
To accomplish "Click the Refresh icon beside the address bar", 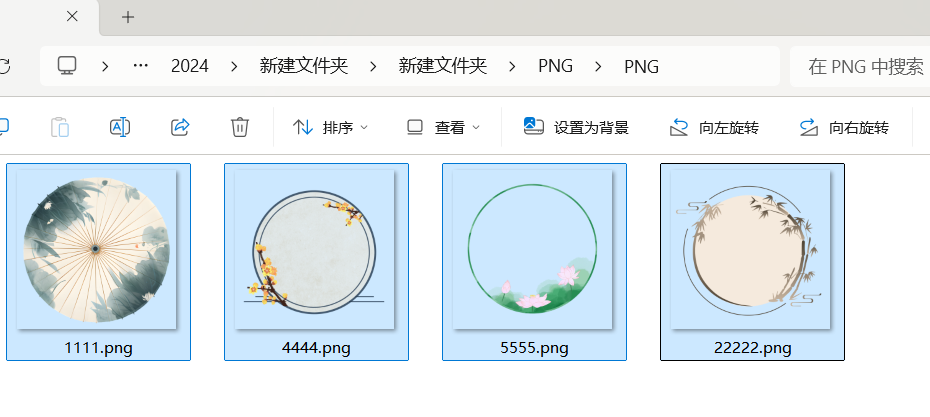I will click(4, 66).
